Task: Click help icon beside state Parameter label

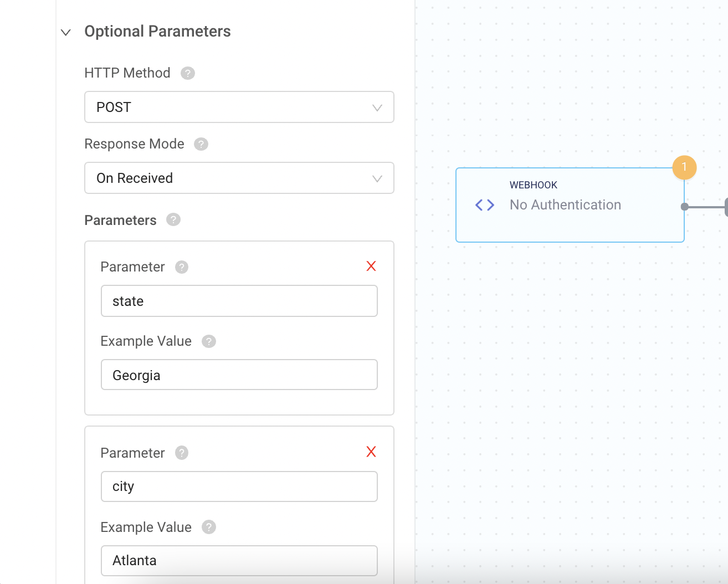Action: coord(182,267)
